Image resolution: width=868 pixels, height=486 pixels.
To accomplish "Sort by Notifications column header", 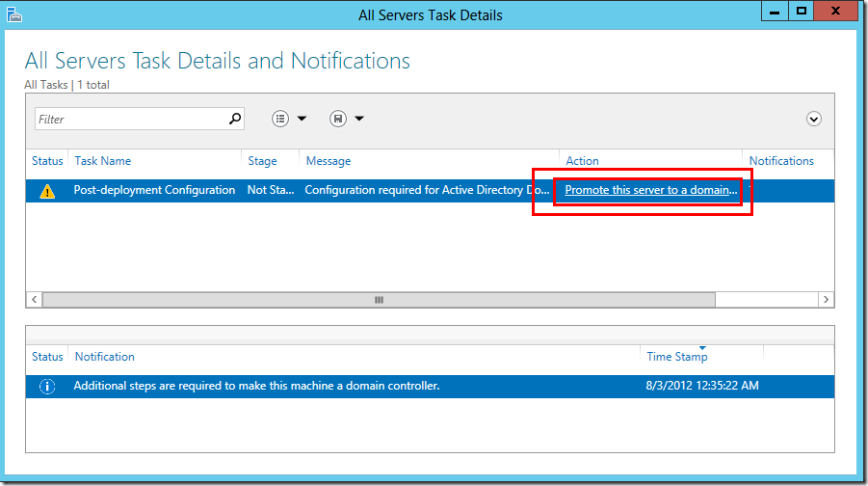I will pos(781,161).
